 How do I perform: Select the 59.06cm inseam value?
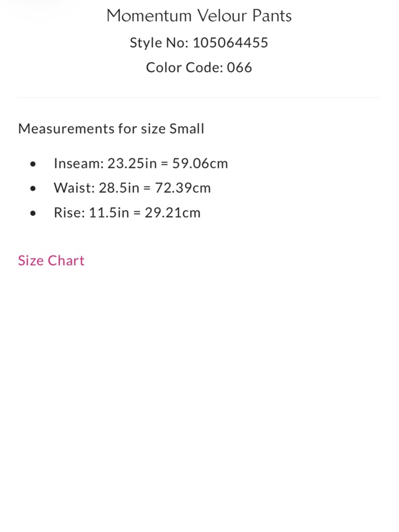click(200, 164)
